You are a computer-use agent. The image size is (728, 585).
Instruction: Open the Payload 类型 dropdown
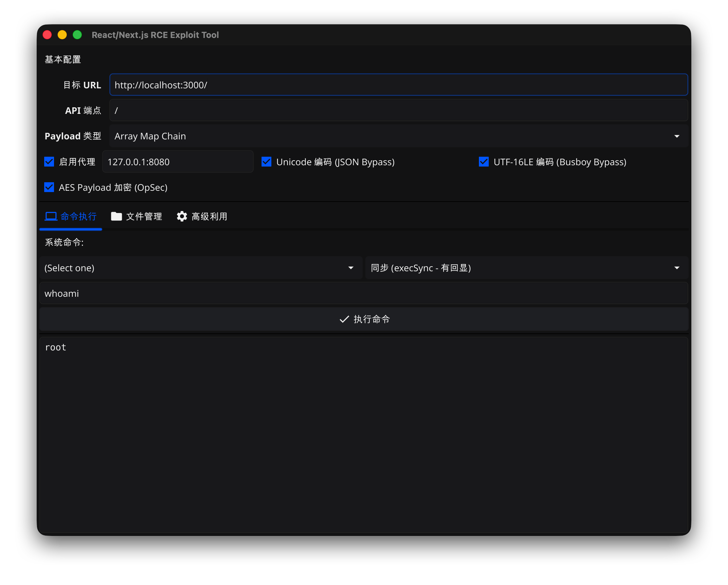point(398,136)
